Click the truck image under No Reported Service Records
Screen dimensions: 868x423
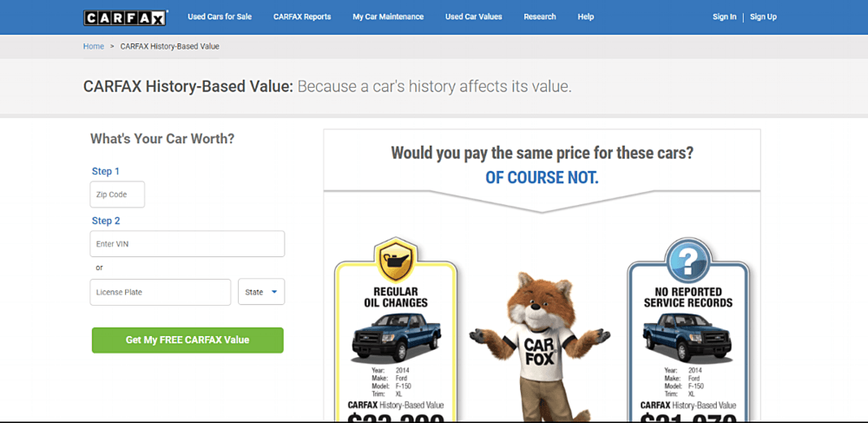[687, 337]
